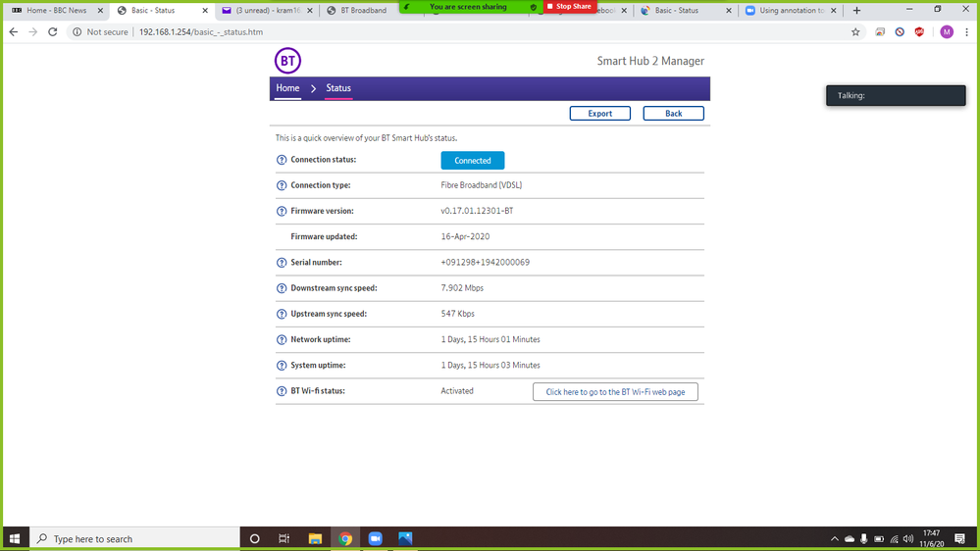
Task: Stop screen sharing with Stop Share
Action: [x=570, y=7]
